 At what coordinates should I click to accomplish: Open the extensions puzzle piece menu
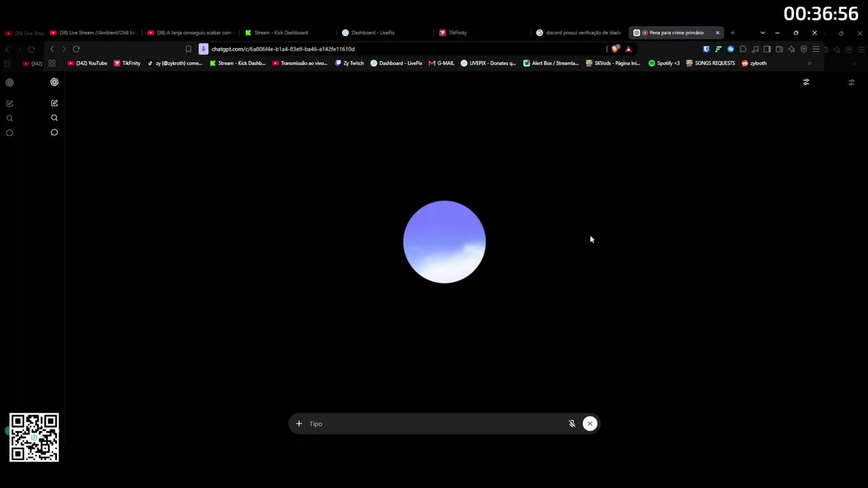[743, 49]
